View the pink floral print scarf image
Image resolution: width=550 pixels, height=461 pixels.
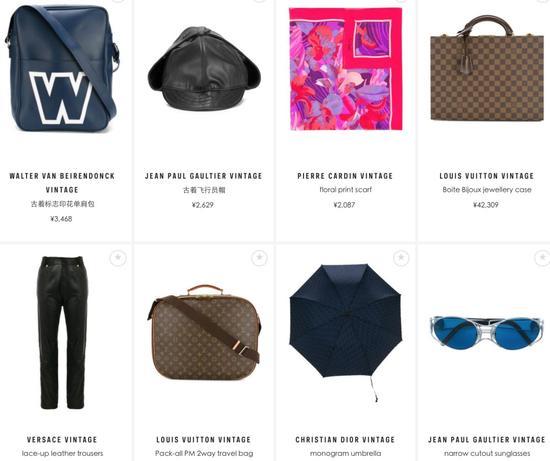coord(346,69)
